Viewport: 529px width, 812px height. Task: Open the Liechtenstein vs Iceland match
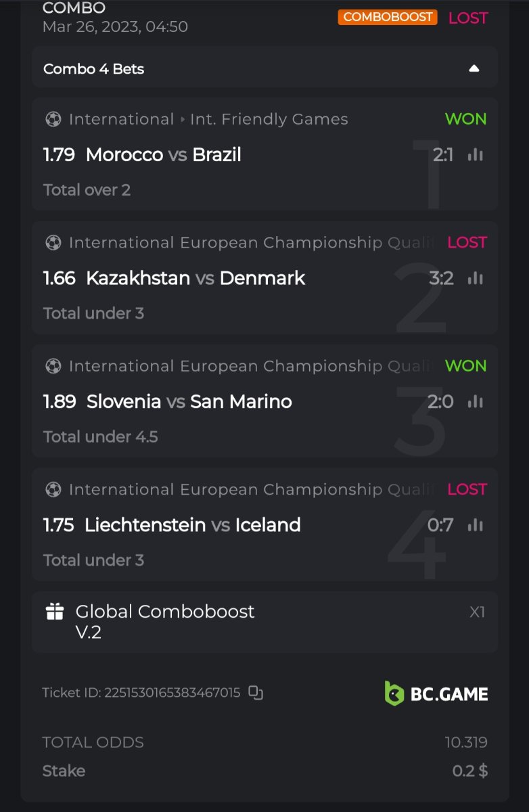click(192, 525)
